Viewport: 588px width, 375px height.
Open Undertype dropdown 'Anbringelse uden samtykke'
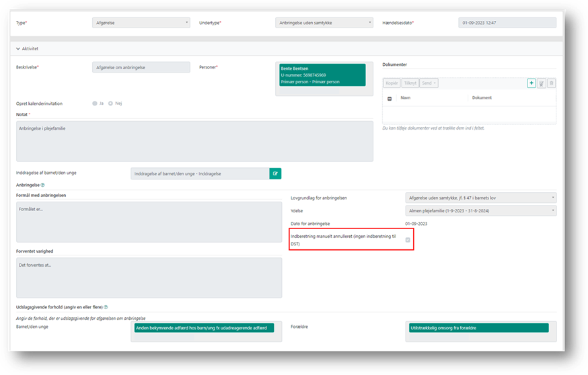tap(324, 23)
